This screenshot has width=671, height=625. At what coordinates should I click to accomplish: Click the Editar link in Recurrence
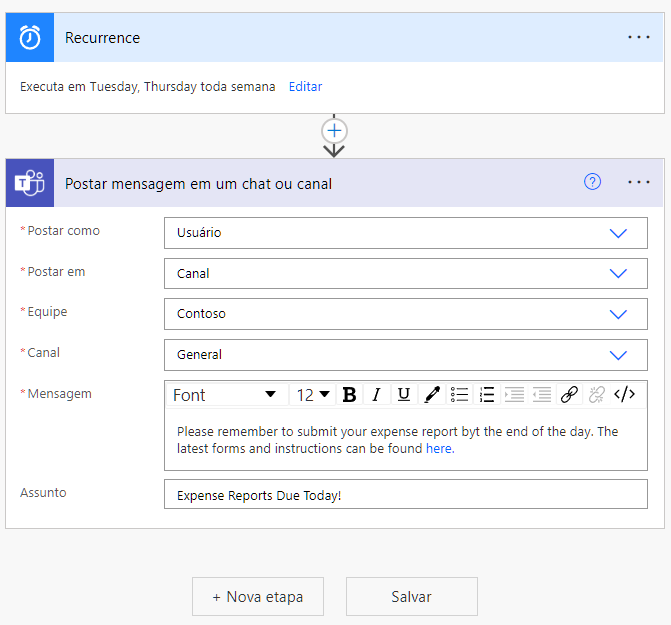[305, 87]
